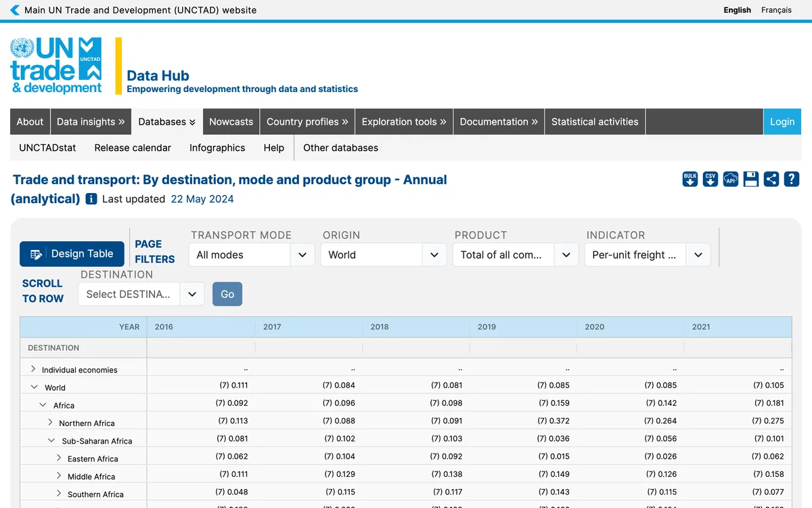
Task: Click Middle Africa 2018 value (7) 0.138
Action: tap(447, 474)
